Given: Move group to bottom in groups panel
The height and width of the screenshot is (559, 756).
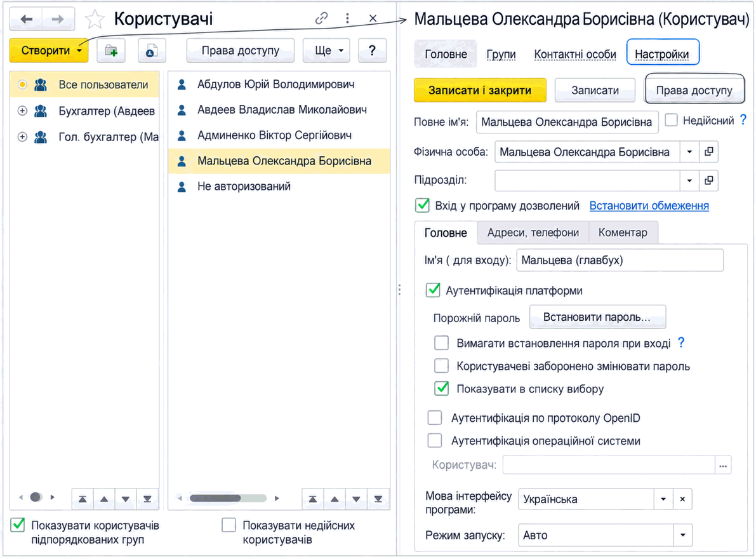Looking at the screenshot, I should (x=147, y=499).
